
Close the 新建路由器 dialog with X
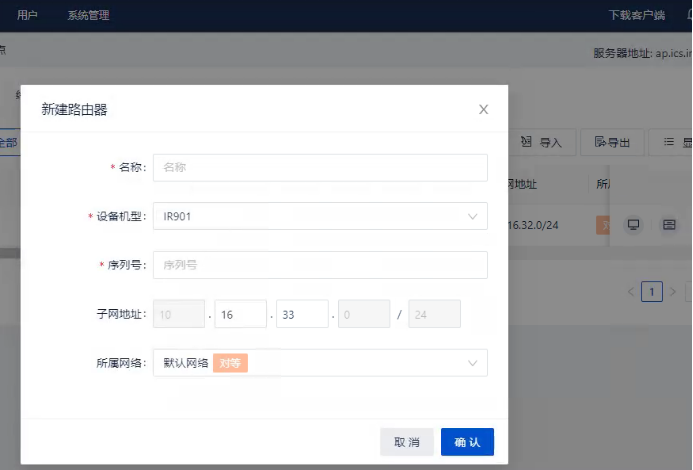pyautogui.click(x=483, y=110)
